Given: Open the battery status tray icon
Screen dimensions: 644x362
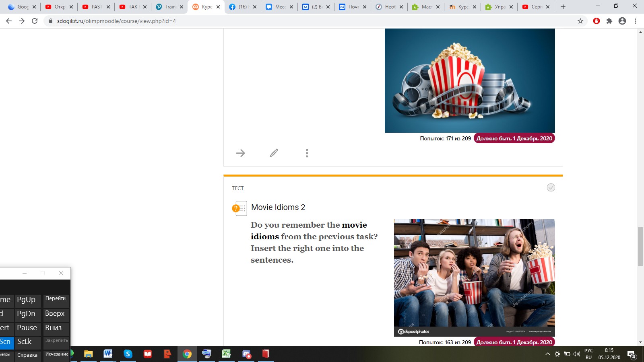Looking at the screenshot, I should point(567,354).
